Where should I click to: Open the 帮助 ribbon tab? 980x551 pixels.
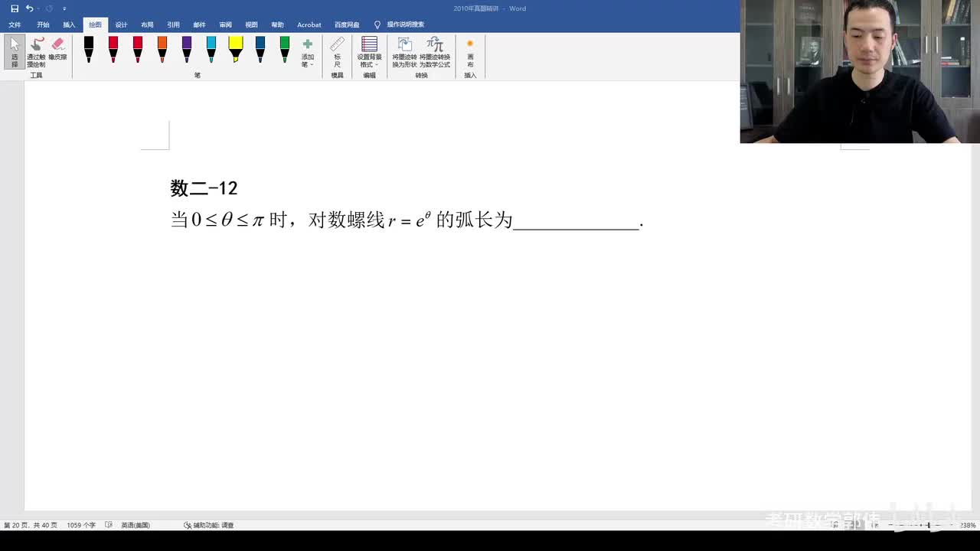point(277,24)
